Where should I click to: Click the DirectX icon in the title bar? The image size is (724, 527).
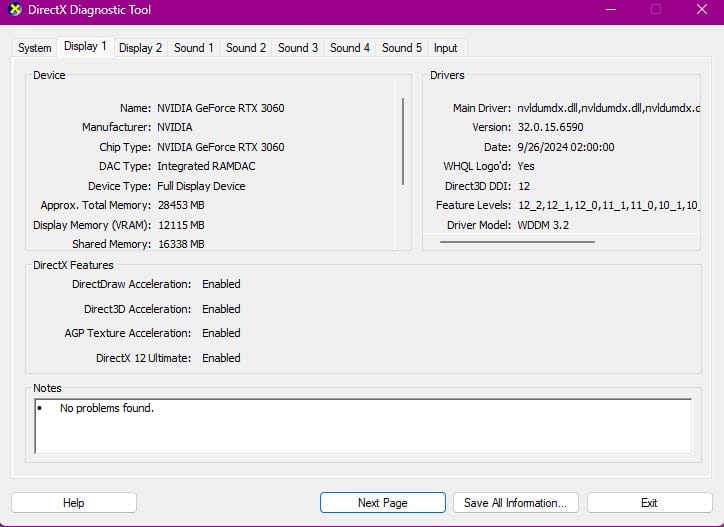[x=12, y=10]
